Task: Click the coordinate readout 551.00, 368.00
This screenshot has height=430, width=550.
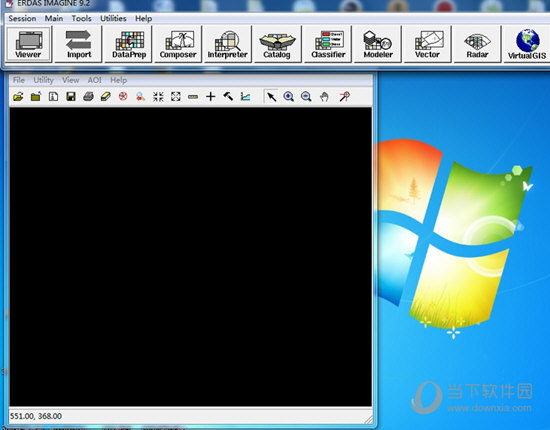Action: pos(36,416)
